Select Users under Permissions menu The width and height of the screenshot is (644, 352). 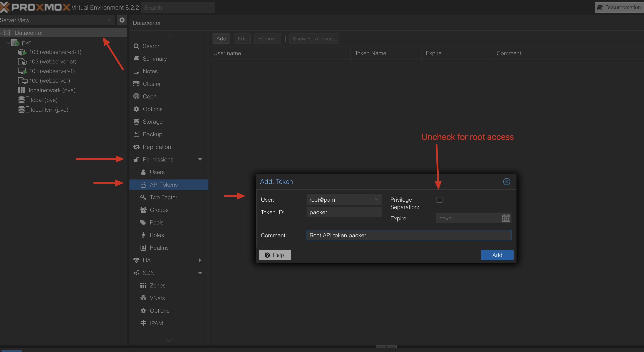[157, 172]
